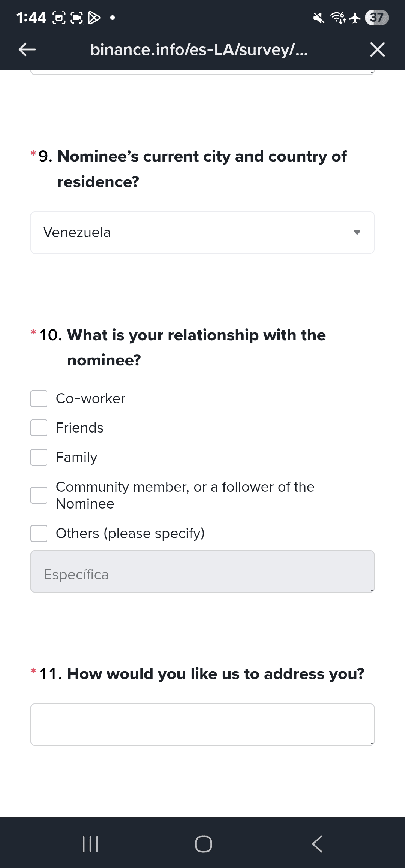This screenshot has width=405, height=868.
Task: Close the in-app browser with X
Action: click(377, 49)
